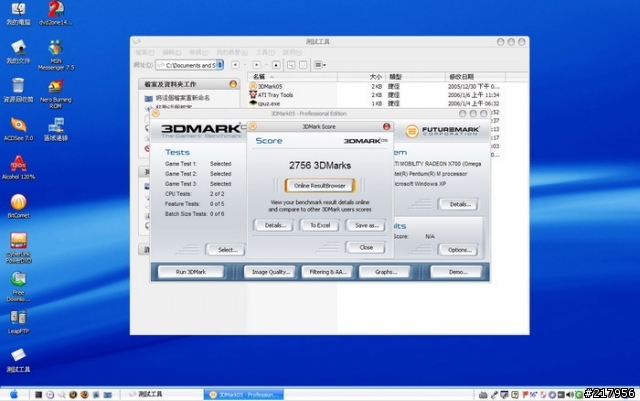Close the 3DMark Score dialog with red button
The width and height of the screenshot is (640, 401).
386,127
